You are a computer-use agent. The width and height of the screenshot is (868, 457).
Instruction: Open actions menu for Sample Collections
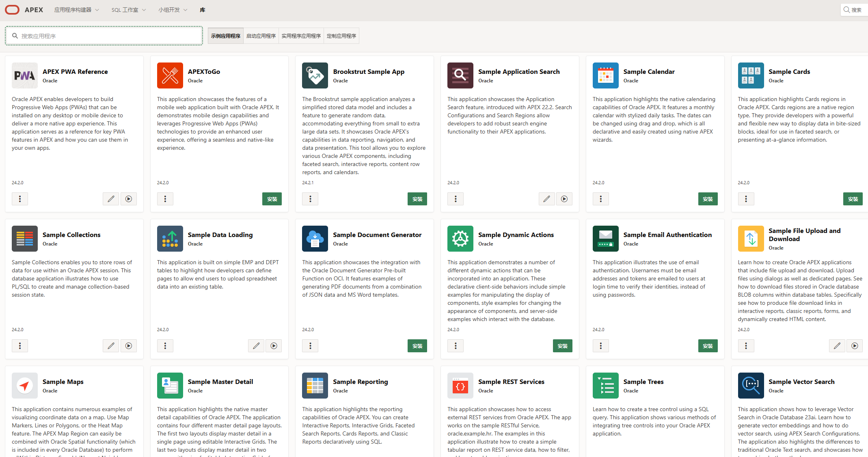click(20, 346)
